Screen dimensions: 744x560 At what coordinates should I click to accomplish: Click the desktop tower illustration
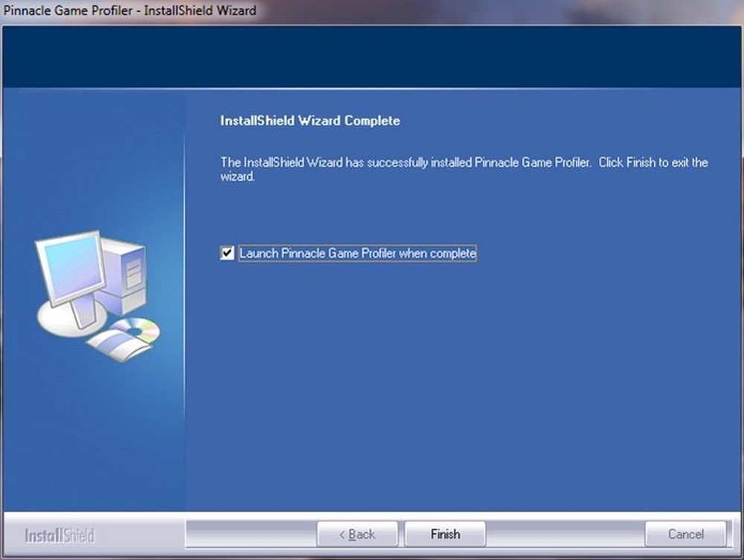[x=126, y=276]
